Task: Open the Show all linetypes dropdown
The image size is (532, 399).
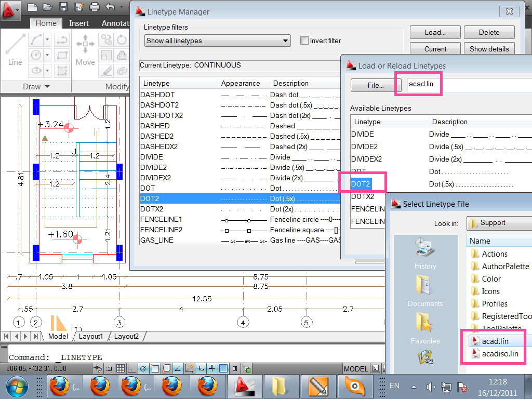Action: [x=217, y=41]
